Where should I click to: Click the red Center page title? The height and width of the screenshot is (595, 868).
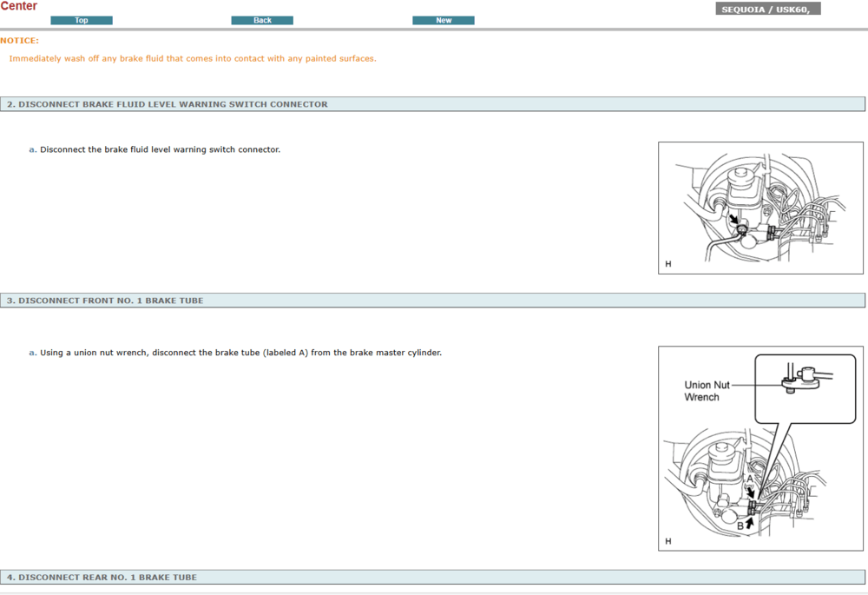(x=19, y=6)
